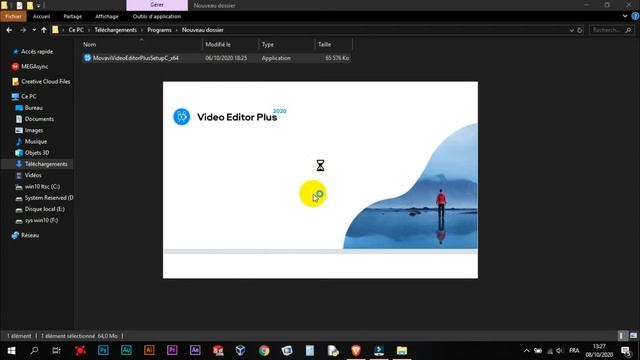Switch to the Affichage ribbon tab
This screenshot has height=360, width=640.
tap(107, 16)
